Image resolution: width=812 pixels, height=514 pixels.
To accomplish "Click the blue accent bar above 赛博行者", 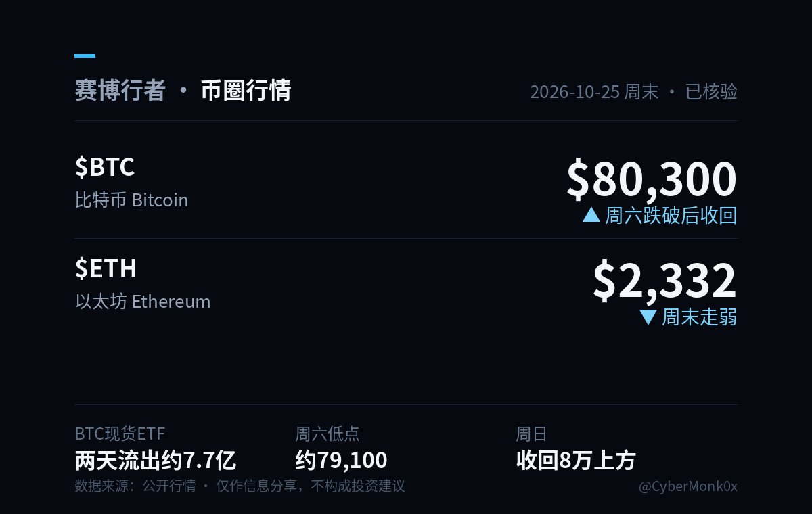I will pos(85,56).
